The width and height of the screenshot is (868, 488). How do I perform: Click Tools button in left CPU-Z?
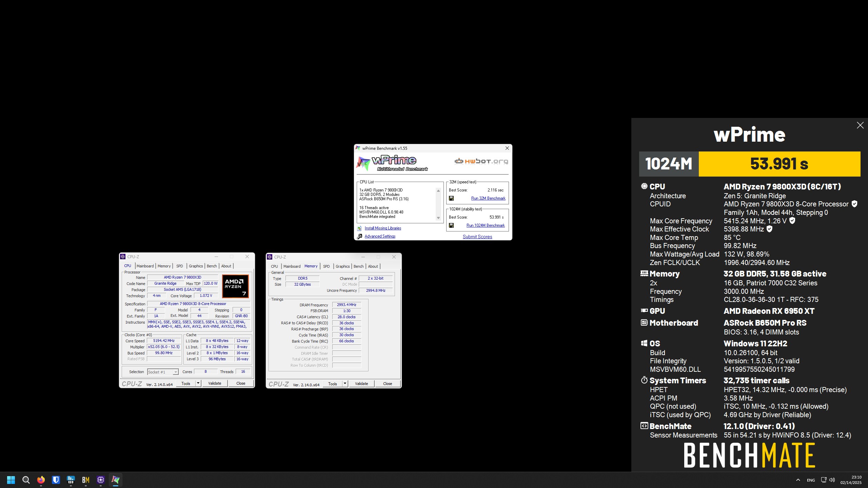[186, 383]
